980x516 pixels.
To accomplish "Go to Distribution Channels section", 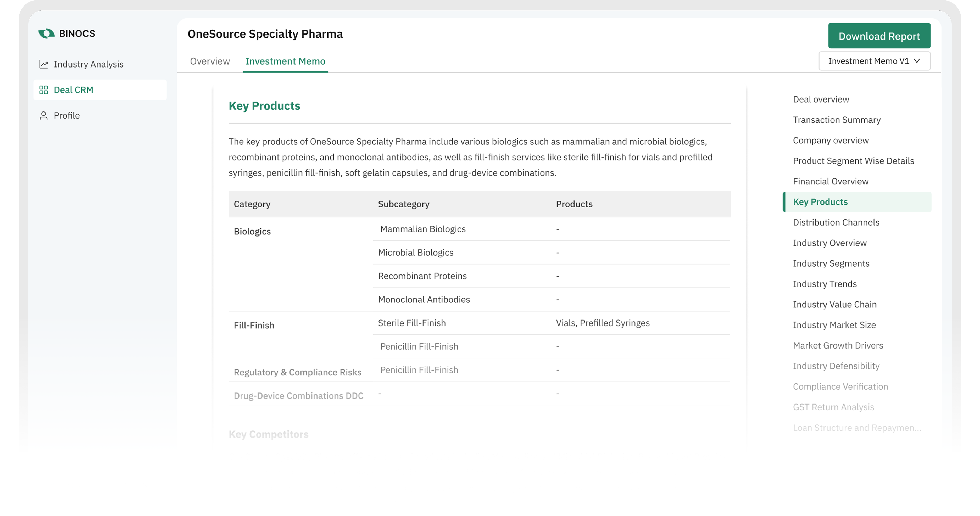I will click(x=836, y=222).
